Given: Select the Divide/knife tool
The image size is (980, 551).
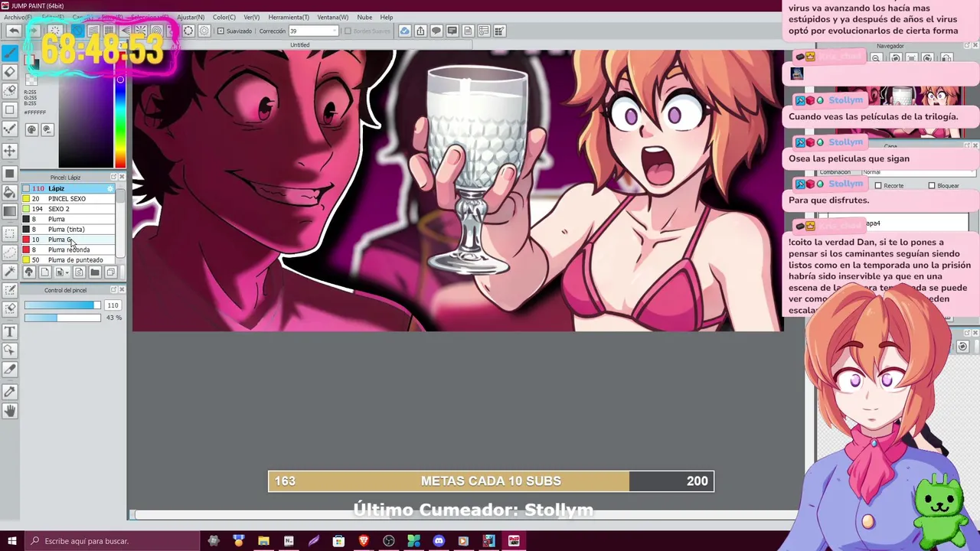Looking at the screenshot, I should pyautogui.click(x=10, y=370).
